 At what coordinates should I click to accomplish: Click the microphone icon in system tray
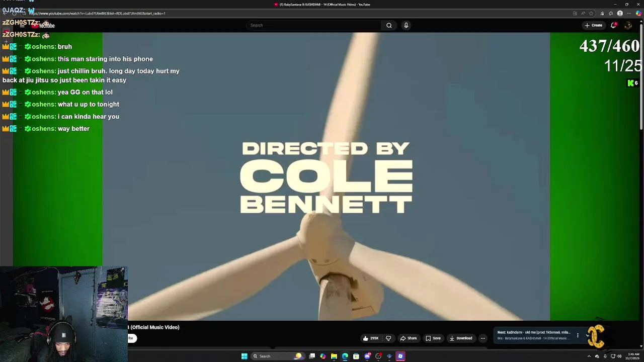click(605, 356)
